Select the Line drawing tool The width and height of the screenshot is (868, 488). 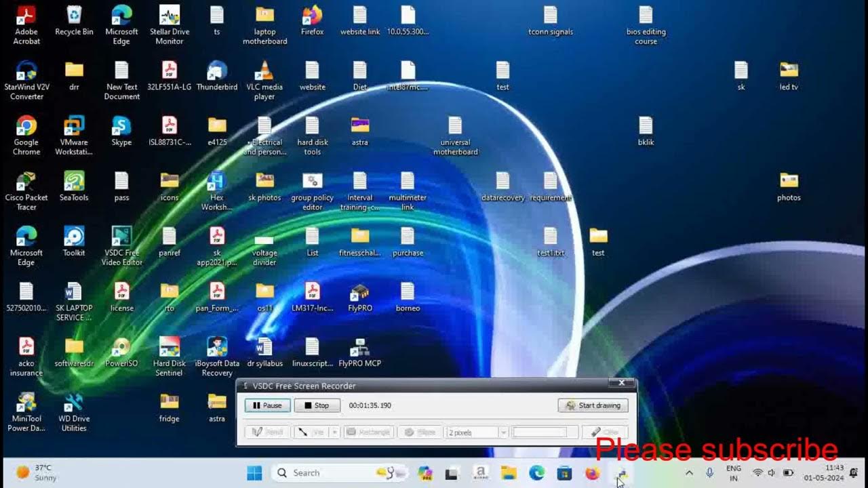tap(311, 432)
